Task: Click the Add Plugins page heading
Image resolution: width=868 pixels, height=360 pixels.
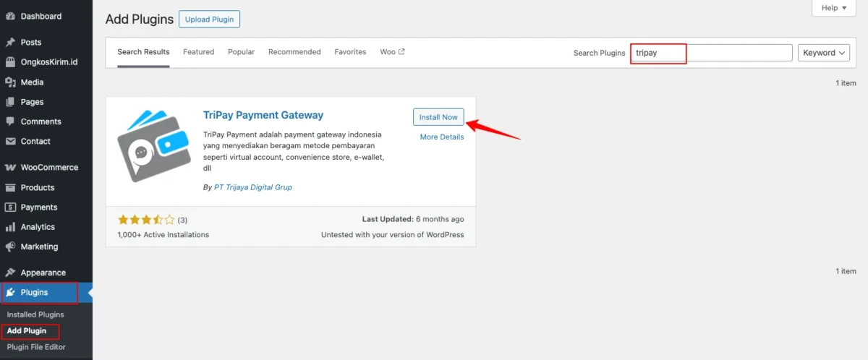Action: pos(140,20)
